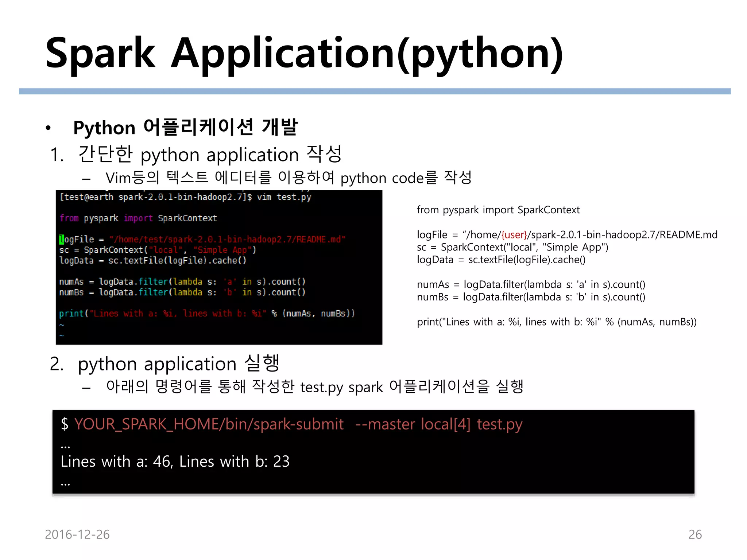Click the Vim text editor instruction line

(x=288, y=178)
